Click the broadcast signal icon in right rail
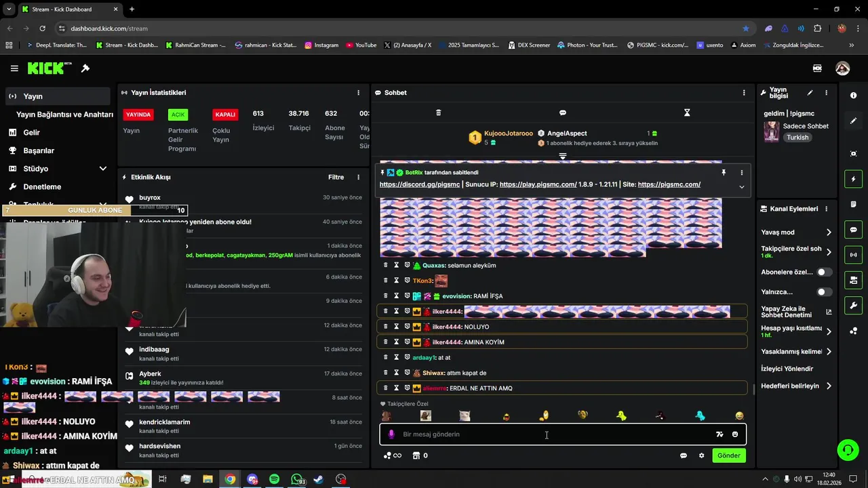Image resolution: width=868 pixels, height=488 pixels. 853,255
